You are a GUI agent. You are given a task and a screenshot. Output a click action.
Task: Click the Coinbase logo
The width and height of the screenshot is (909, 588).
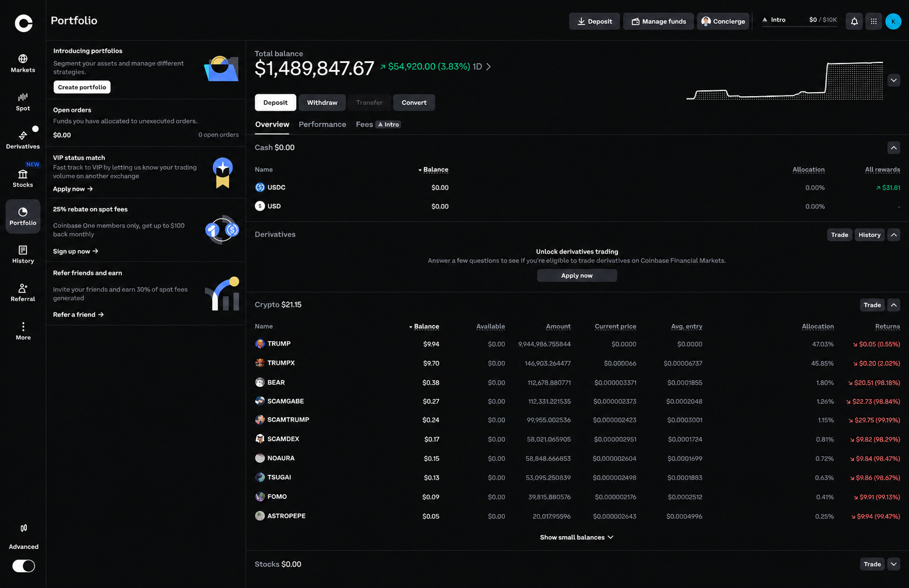(23, 23)
